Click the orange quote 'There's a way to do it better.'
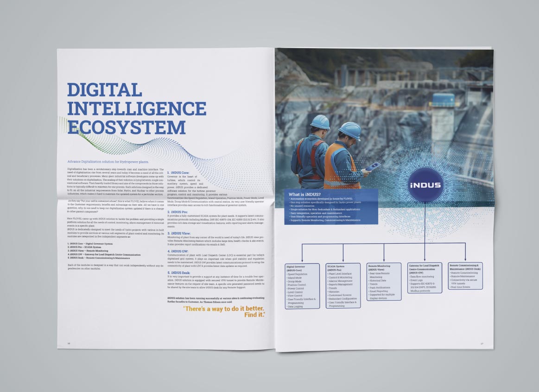The image size is (539, 392). [224, 309]
